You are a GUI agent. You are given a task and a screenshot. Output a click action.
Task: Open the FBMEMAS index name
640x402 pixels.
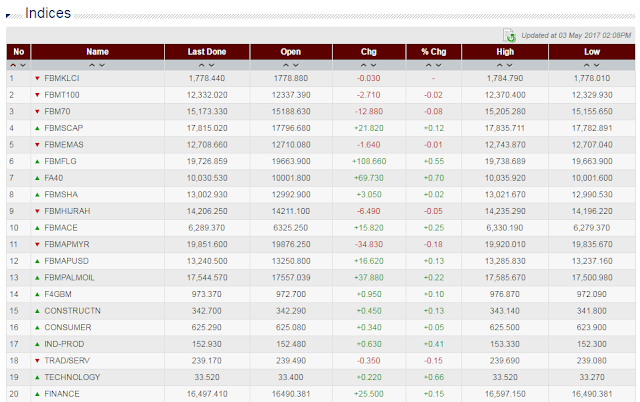(64, 145)
